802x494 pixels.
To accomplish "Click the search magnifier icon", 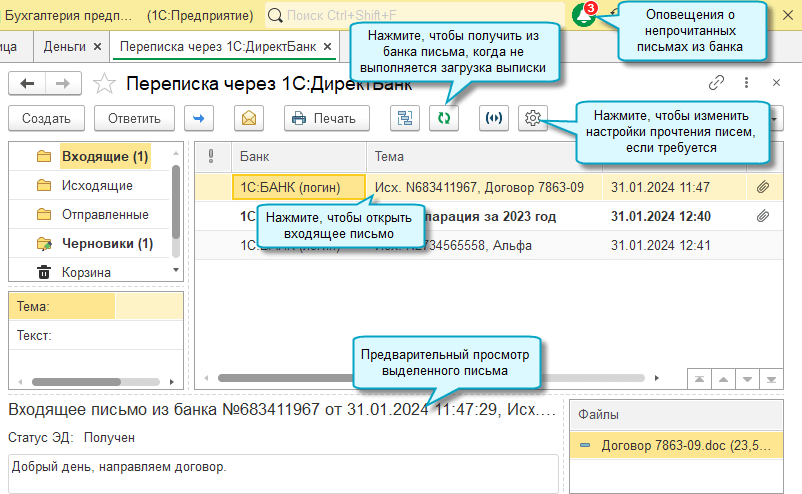I will [275, 15].
